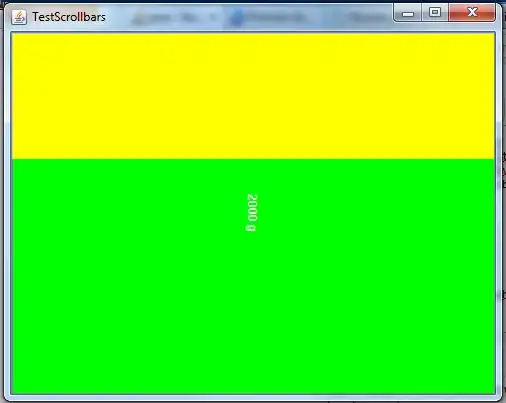The image size is (506, 403).
Task: Click the bottom-left corner of the window frame
Action: pos(7,398)
